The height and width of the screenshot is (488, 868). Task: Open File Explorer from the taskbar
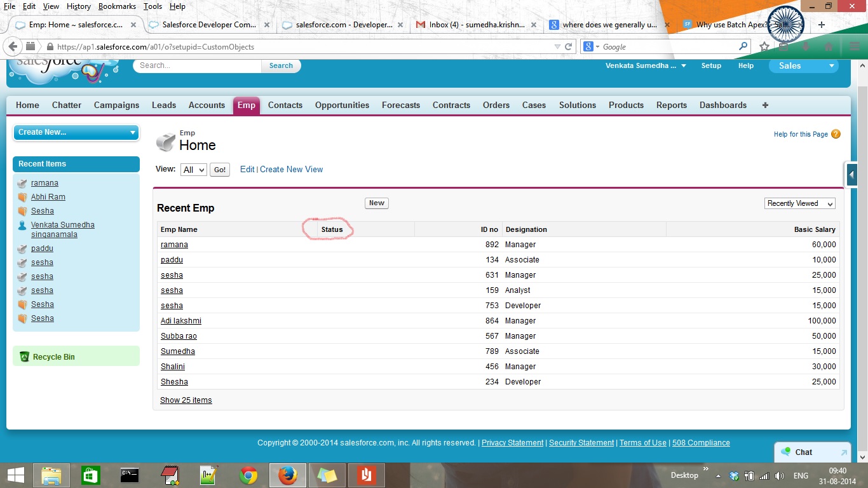tap(51, 475)
